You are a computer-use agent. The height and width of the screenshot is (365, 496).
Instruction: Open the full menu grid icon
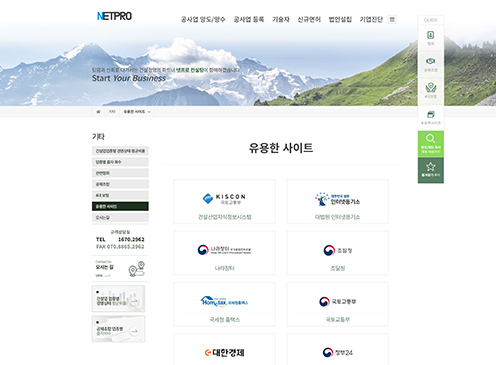(392, 20)
